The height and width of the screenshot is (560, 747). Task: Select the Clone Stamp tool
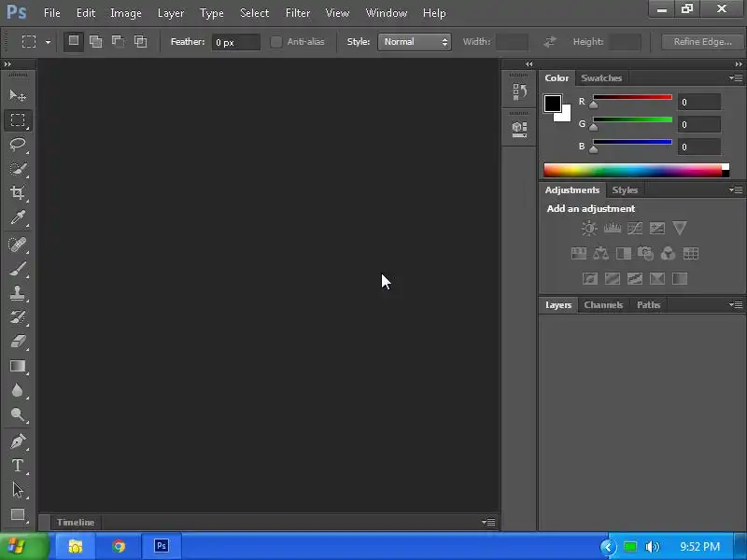click(x=18, y=293)
